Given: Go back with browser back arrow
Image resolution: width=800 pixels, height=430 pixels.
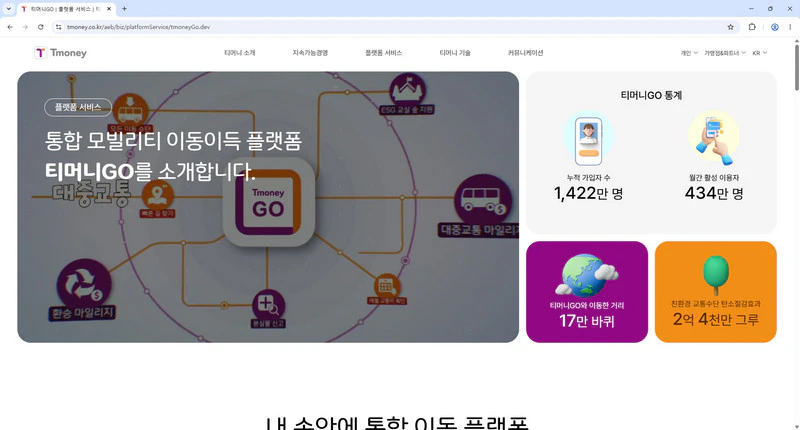Looking at the screenshot, I should (10, 27).
